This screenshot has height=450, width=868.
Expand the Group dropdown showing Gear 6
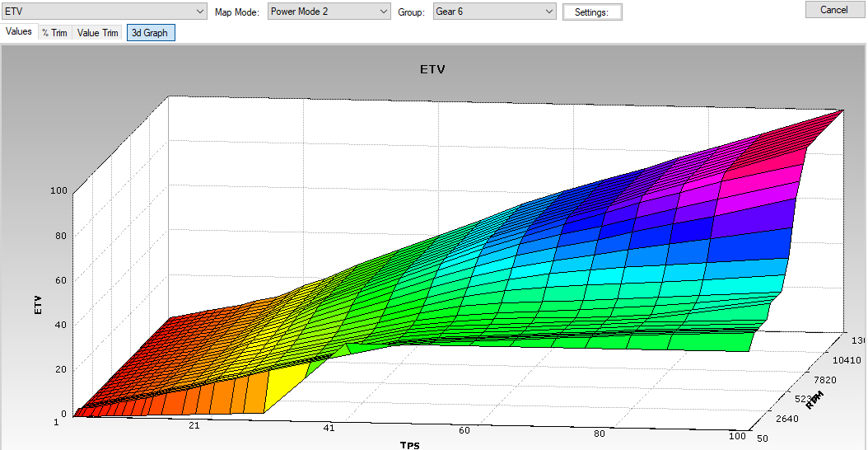coord(494,12)
